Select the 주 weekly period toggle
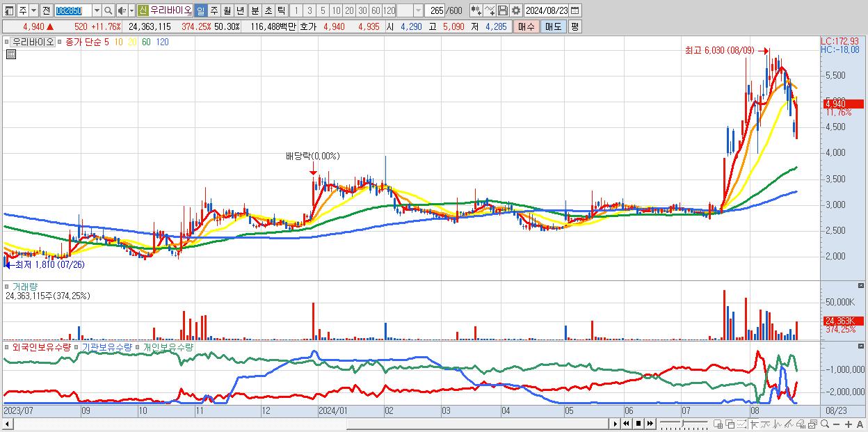Image resolution: width=868 pixels, height=432 pixels. (214, 10)
